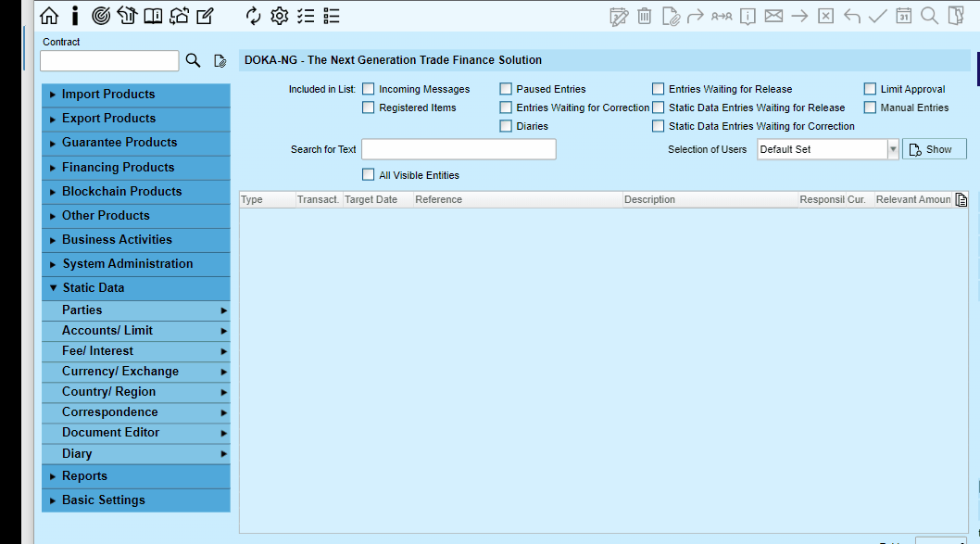The image size is (980, 544).
Task: Click the envelope mail icon
Action: pos(773,16)
